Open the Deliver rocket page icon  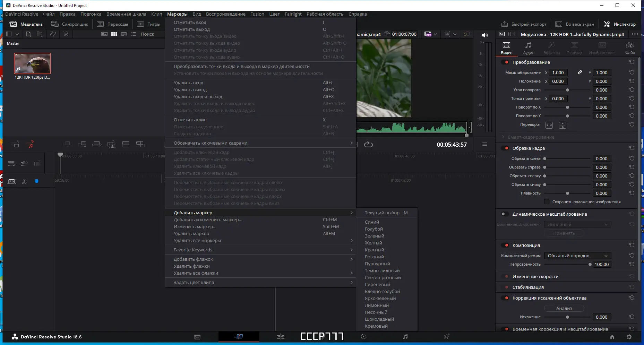[x=447, y=337]
